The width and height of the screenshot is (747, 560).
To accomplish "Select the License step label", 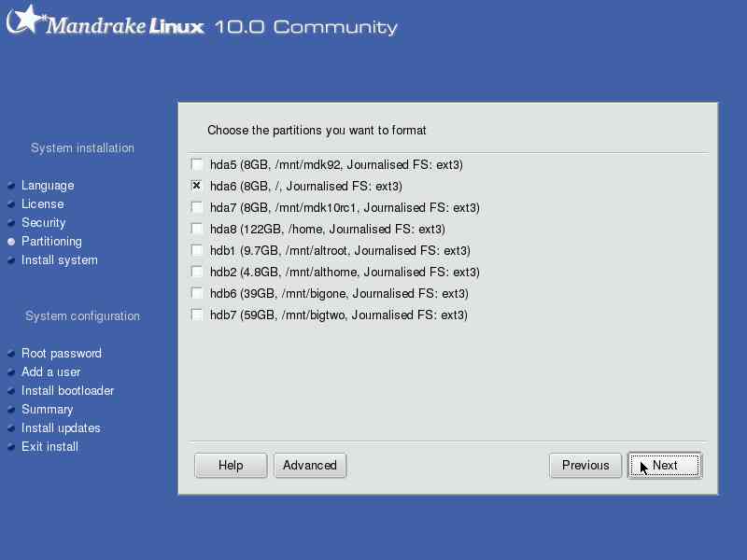I will click(x=42, y=203).
